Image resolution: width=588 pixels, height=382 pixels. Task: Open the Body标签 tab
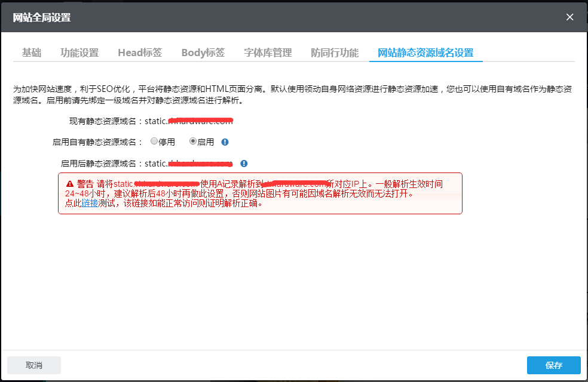pyautogui.click(x=203, y=53)
